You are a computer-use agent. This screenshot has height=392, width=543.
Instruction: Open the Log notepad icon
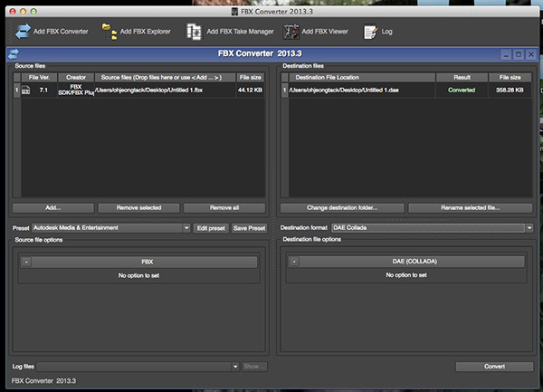(x=370, y=32)
